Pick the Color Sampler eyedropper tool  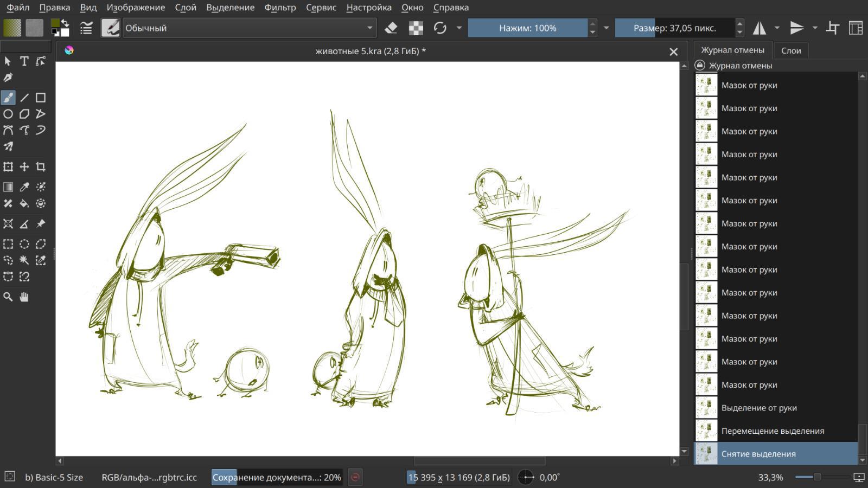[x=24, y=187]
